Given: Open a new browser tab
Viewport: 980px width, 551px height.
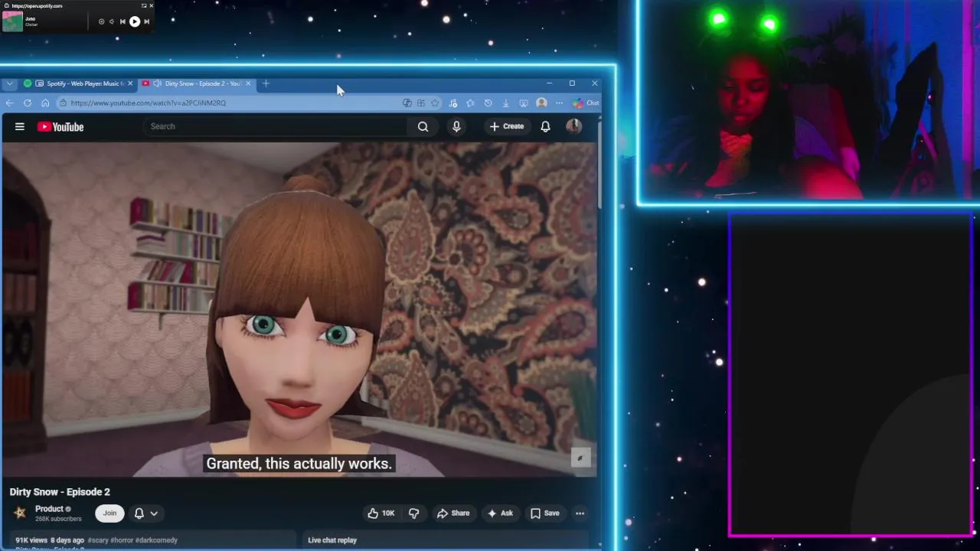Looking at the screenshot, I should click(266, 83).
